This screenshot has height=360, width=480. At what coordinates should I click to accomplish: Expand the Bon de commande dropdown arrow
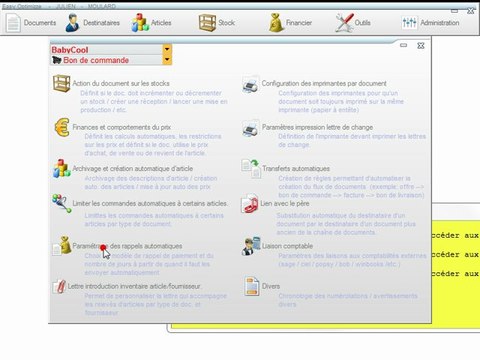[167, 60]
